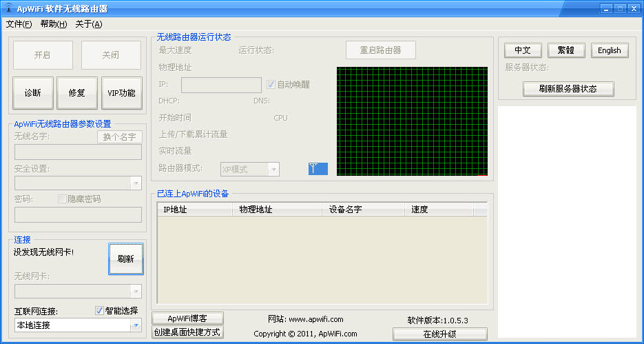Screen dimensions: 644x344
Task: Click the 设备名字 column header
Action: coord(364,210)
